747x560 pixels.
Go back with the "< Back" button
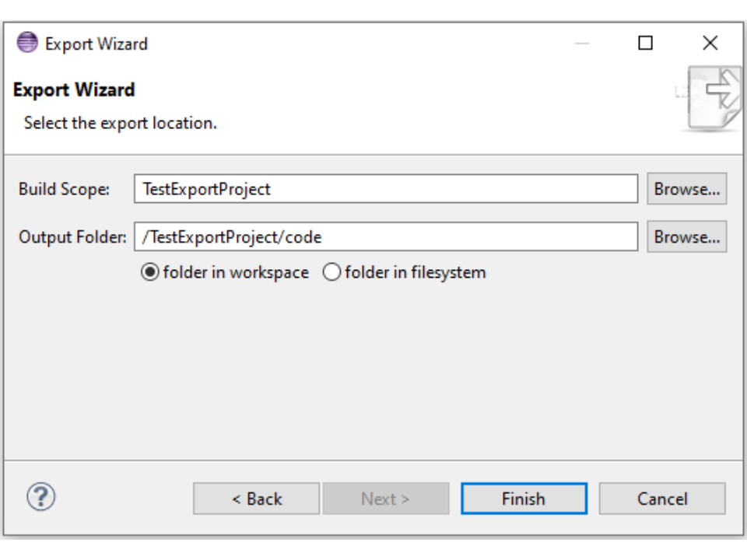256,499
